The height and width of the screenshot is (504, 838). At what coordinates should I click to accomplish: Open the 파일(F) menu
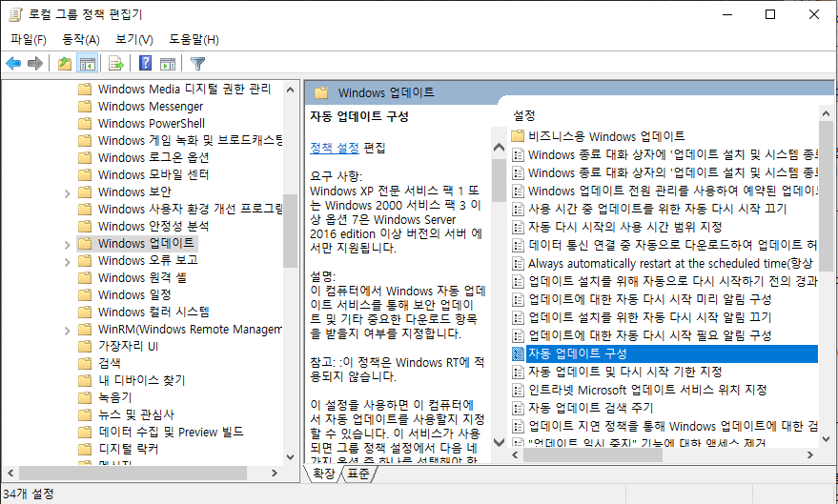29,39
